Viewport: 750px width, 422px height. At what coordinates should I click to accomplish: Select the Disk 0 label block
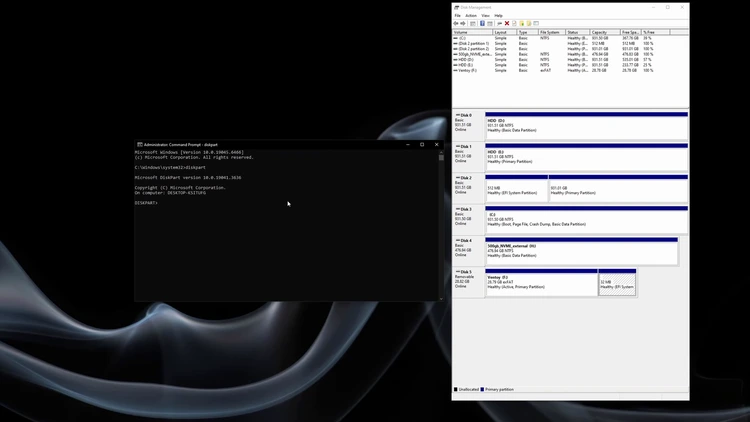(468, 125)
